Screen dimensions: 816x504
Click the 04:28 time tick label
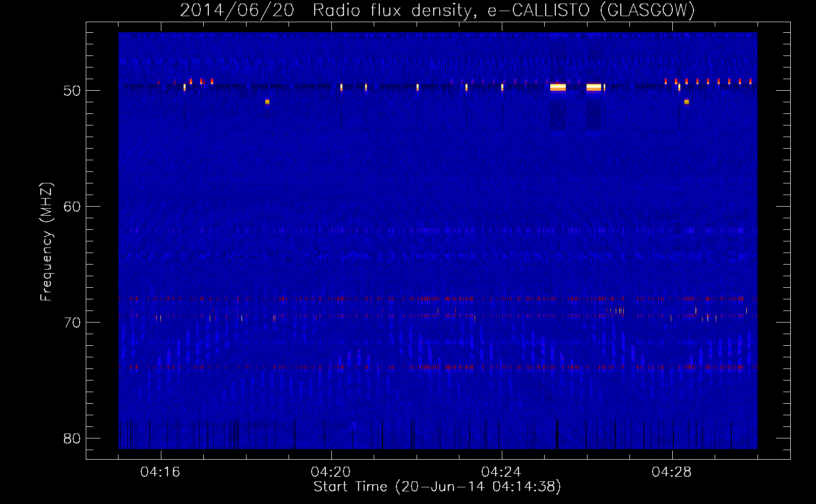[672, 472]
